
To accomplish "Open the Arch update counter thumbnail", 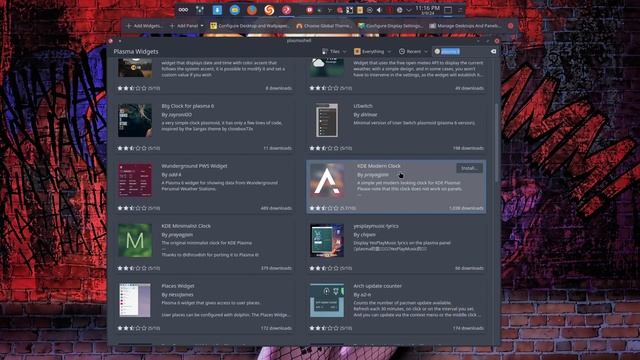I will [x=327, y=300].
